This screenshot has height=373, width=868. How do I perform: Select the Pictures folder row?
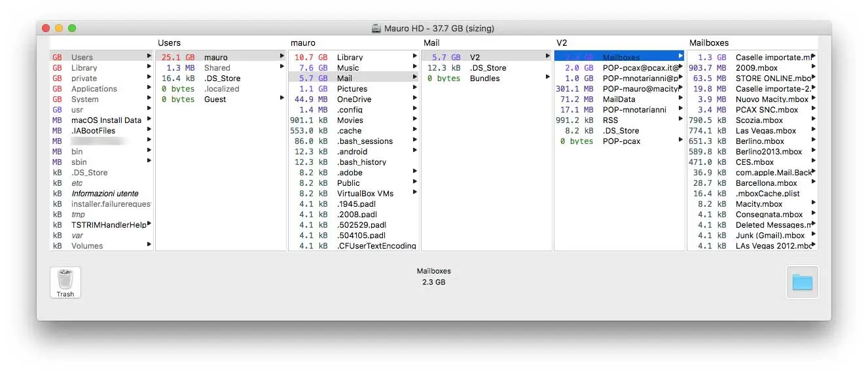pyautogui.click(x=353, y=89)
